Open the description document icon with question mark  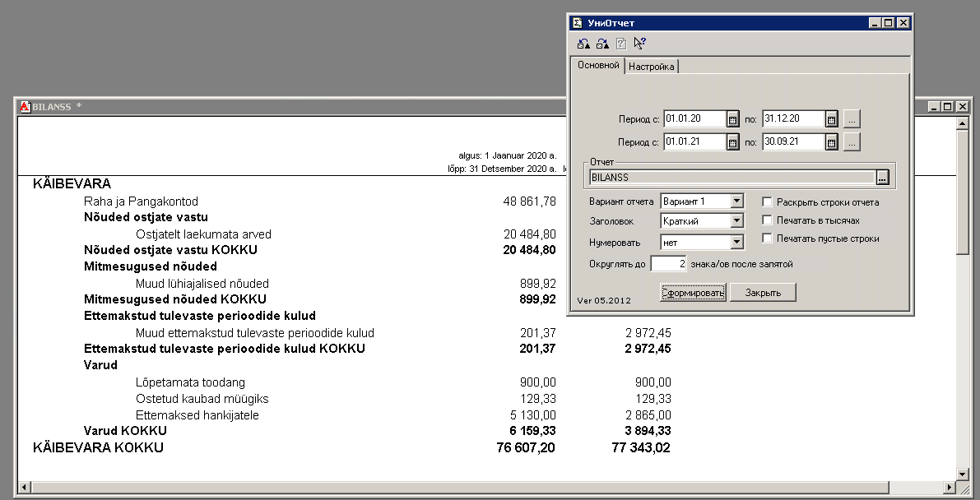point(621,44)
